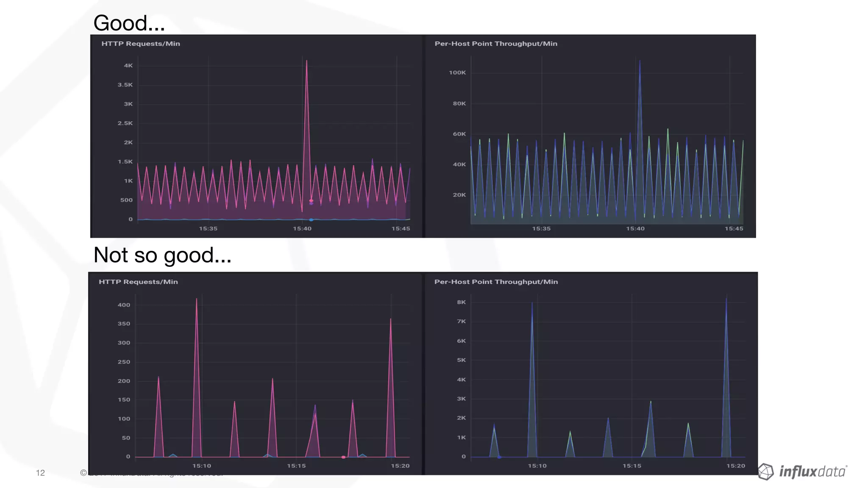Click the pink hover dot on top HTTP chart
The width and height of the screenshot is (868, 488).
tap(311, 200)
